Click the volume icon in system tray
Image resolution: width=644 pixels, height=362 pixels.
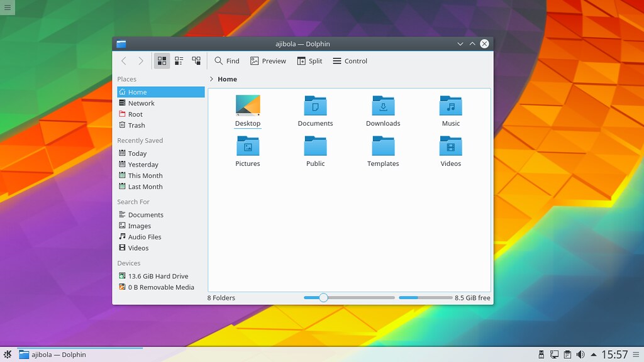pos(580,354)
